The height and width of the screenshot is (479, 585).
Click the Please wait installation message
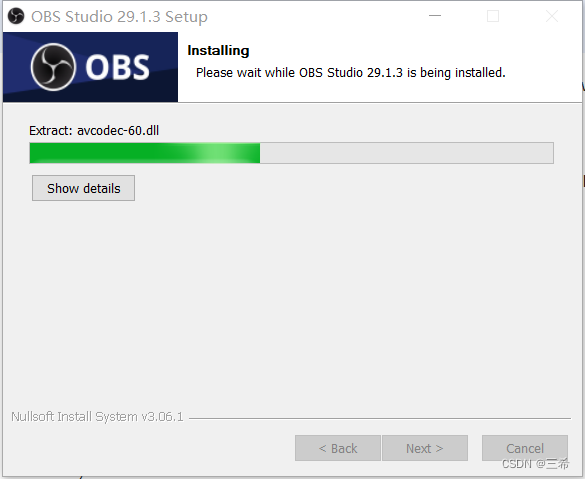[351, 73]
